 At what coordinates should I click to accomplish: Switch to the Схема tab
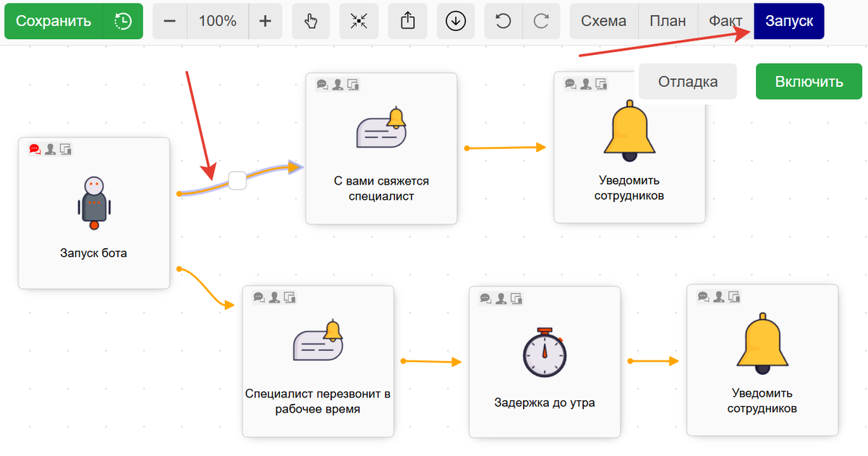[x=603, y=21]
